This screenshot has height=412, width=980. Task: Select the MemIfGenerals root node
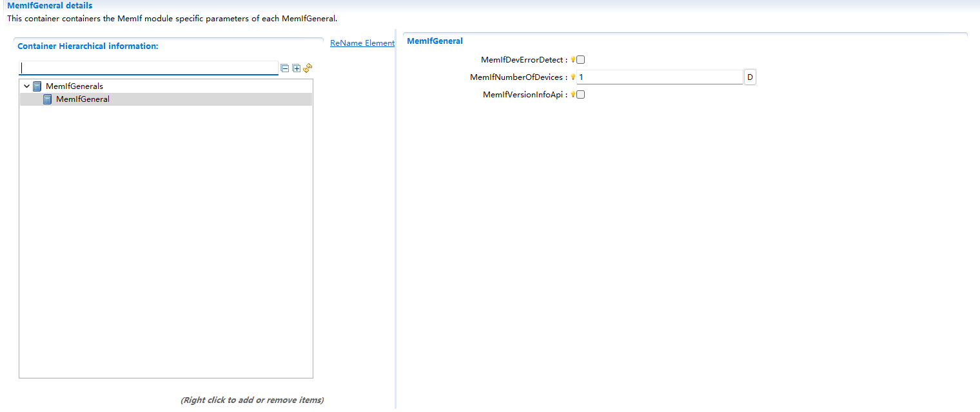click(73, 86)
